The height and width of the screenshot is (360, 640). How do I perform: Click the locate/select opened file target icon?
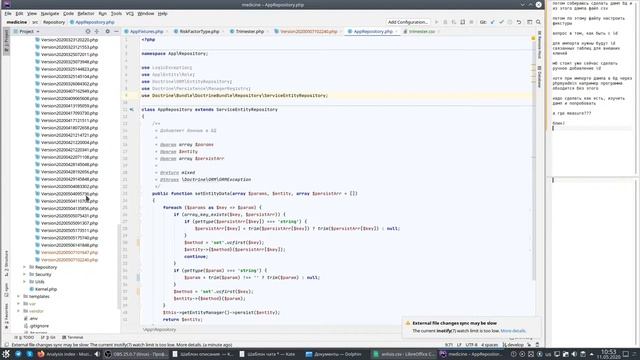[x=88, y=31]
